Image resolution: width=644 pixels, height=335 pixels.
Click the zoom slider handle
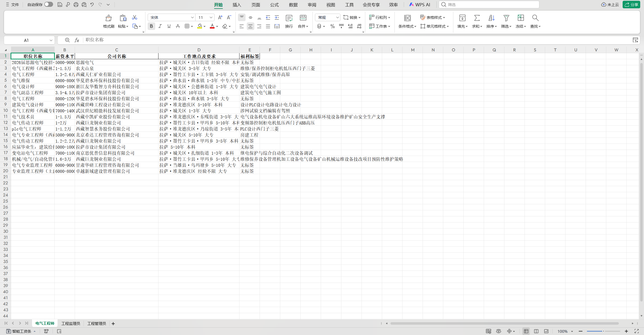[603, 331]
